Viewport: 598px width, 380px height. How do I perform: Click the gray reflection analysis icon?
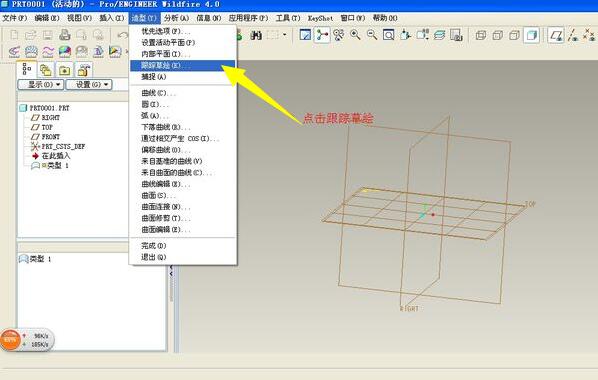(x=81, y=51)
